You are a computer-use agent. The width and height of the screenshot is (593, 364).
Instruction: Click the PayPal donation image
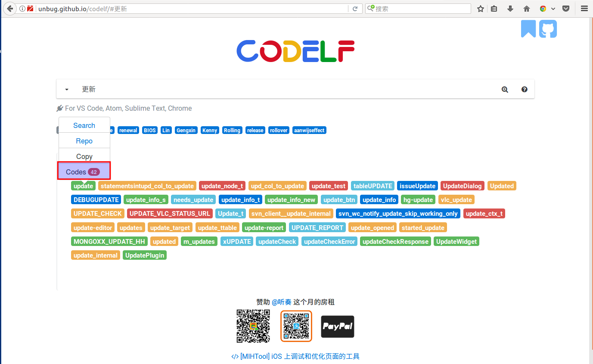tap(338, 326)
